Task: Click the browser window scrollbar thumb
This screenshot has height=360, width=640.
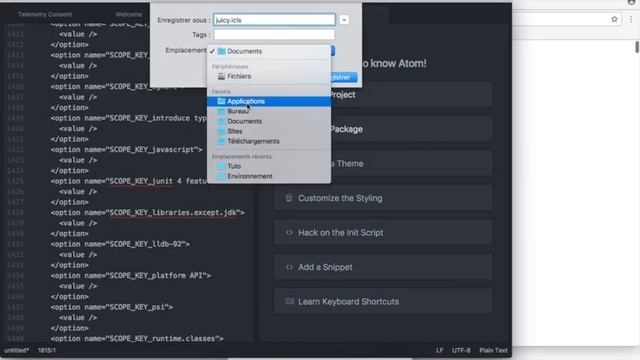Action: 637,47
